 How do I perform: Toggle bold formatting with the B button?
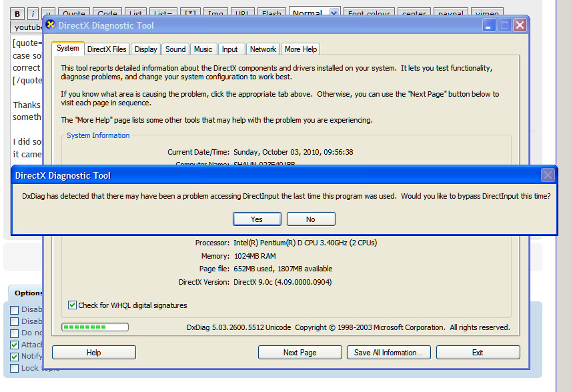[18, 14]
